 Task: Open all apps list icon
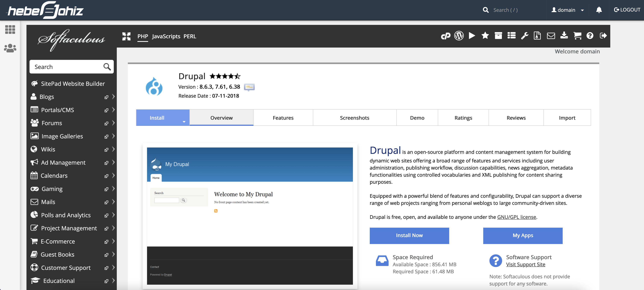[x=511, y=36]
